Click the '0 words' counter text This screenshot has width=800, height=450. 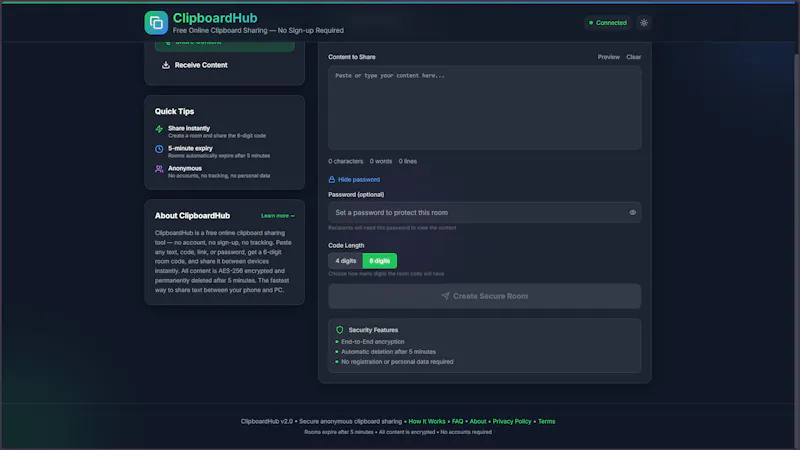[x=381, y=161]
